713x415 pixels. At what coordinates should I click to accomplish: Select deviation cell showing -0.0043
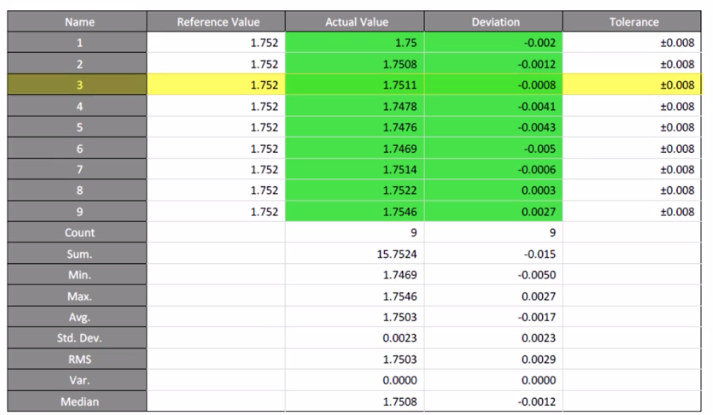coord(494,127)
